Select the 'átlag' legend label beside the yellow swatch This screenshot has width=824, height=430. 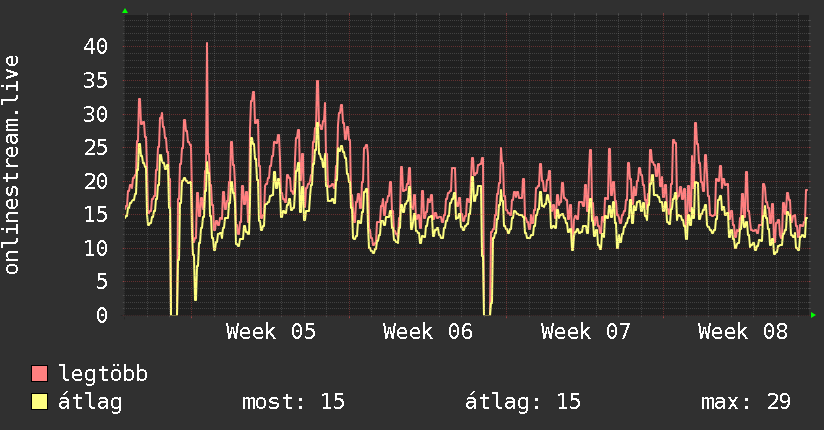[90, 402]
